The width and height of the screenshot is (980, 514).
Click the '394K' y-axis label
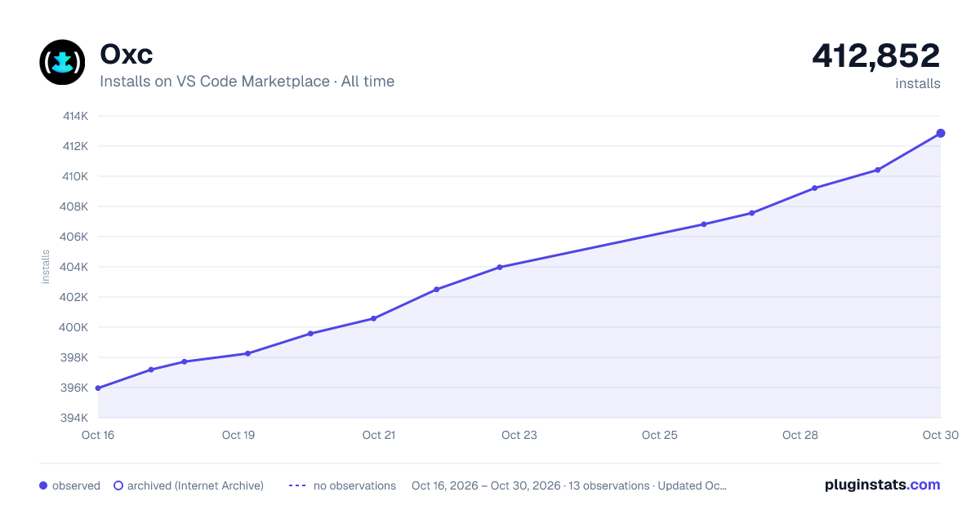75,418
